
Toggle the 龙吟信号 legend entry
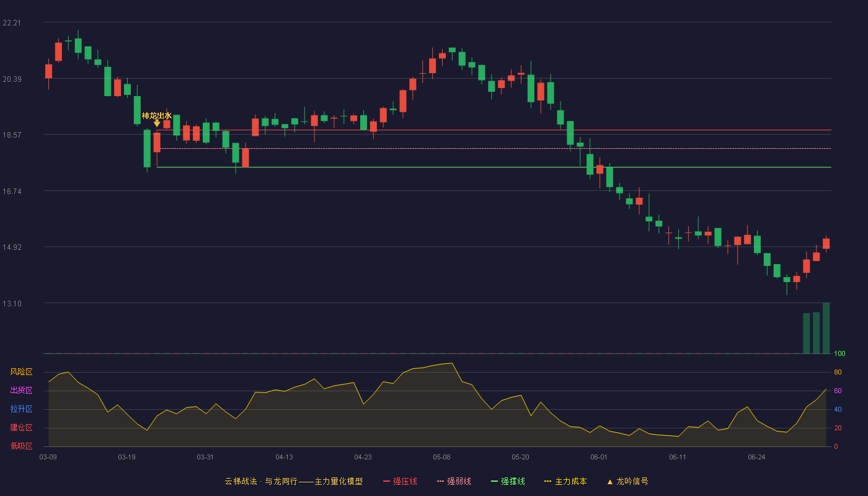pyautogui.click(x=627, y=481)
